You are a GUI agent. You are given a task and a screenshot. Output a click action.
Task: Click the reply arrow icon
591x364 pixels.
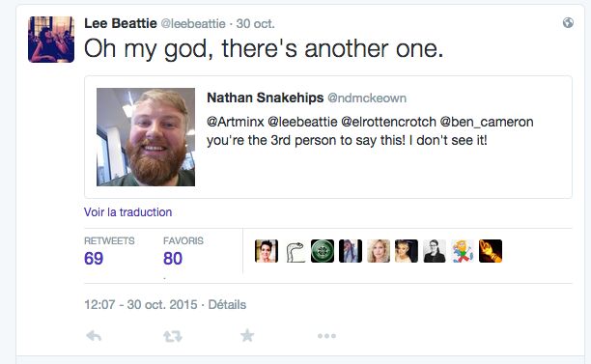tap(94, 335)
